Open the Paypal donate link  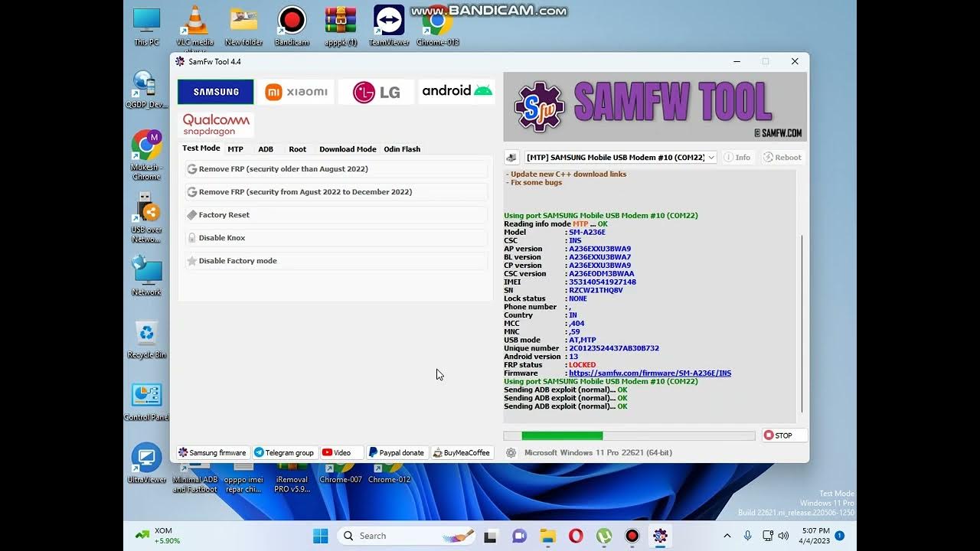pos(397,452)
